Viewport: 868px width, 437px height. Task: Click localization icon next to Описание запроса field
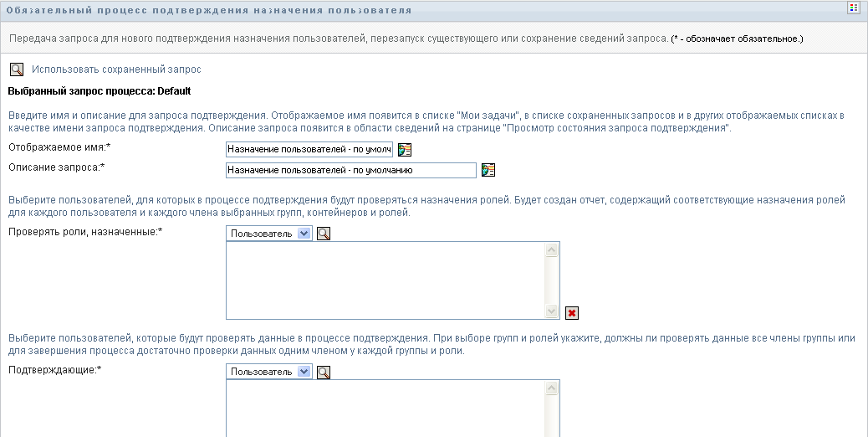click(x=488, y=170)
